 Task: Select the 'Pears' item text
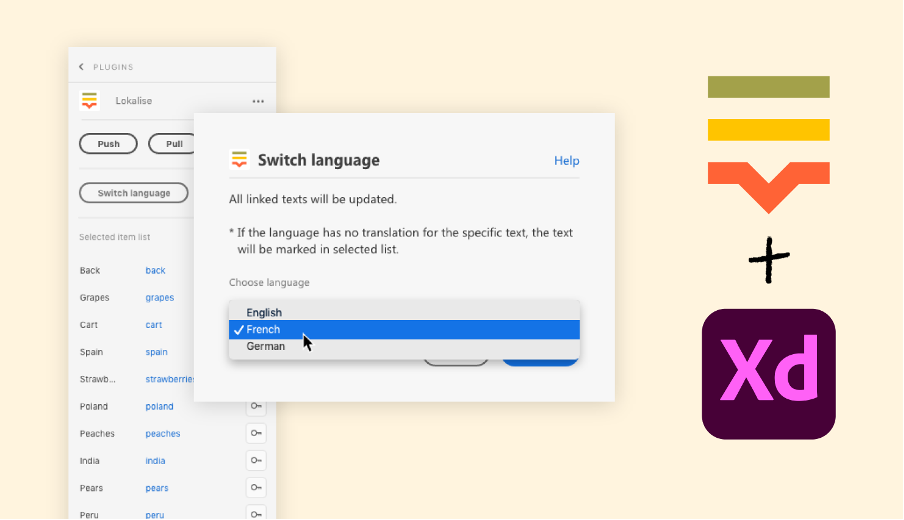pos(91,488)
